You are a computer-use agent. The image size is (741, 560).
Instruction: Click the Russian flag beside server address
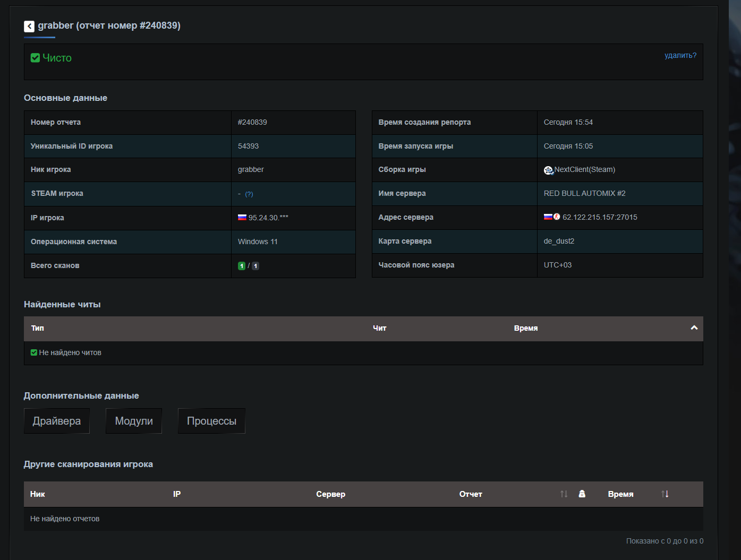pyautogui.click(x=548, y=217)
